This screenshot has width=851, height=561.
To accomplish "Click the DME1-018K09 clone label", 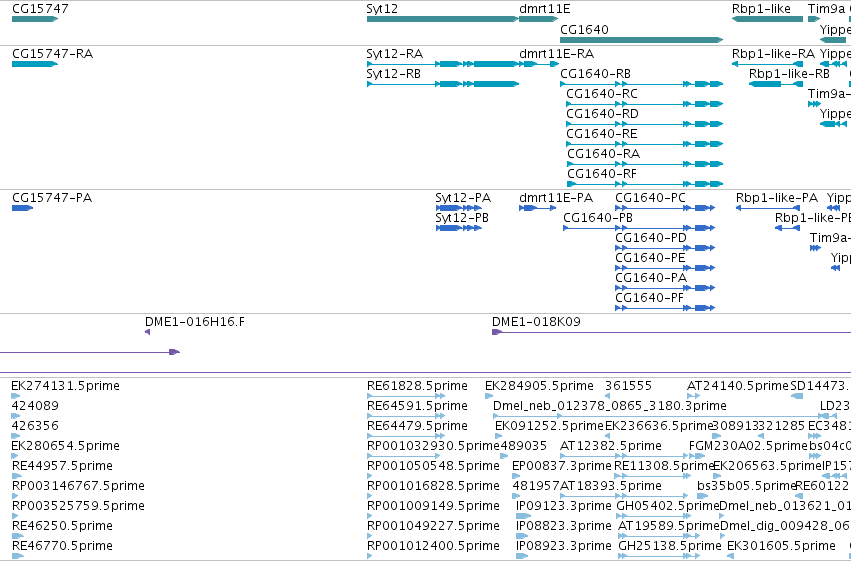I will tap(536, 322).
